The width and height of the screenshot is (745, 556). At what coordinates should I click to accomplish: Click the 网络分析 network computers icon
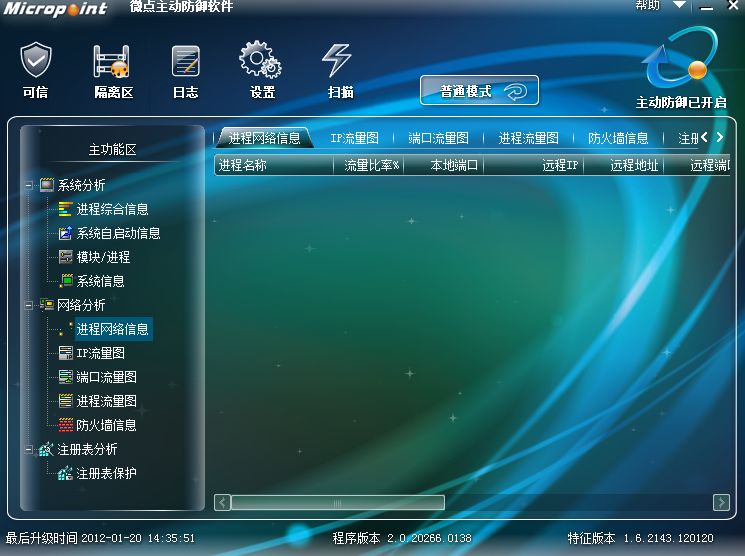(47, 305)
